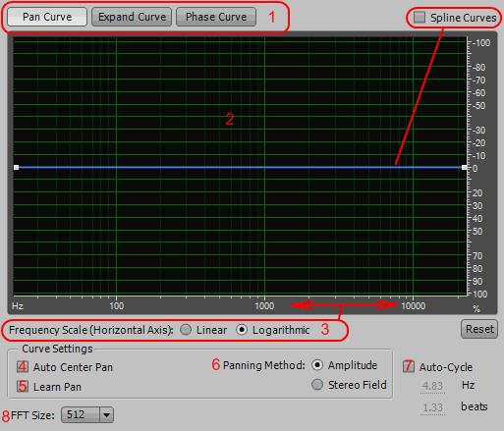Select the right endpoint of the pan curve
504x431 pixels.
(465, 168)
